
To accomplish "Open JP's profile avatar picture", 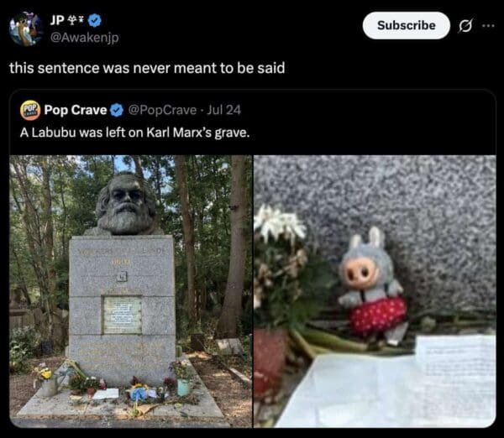I will click(x=24, y=29).
